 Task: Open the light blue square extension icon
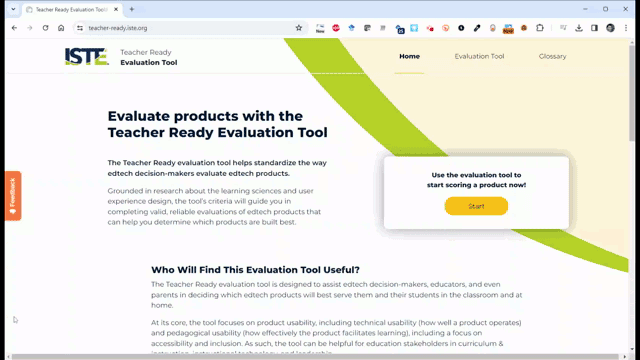tap(414, 28)
